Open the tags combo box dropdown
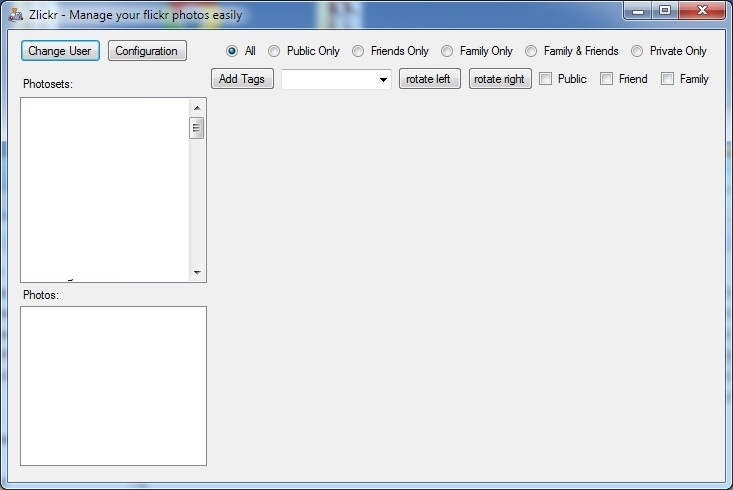Screen dimensions: 733x490 (x=383, y=79)
